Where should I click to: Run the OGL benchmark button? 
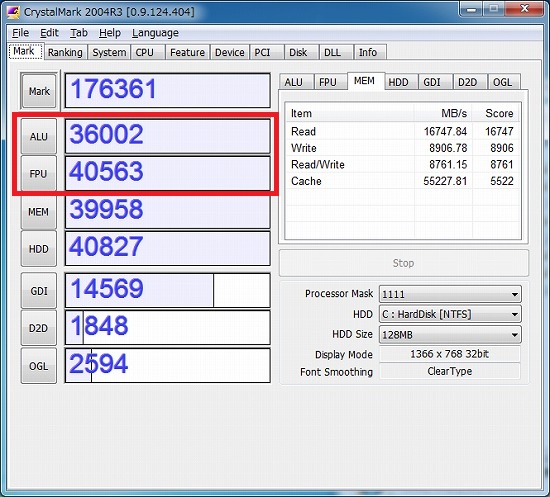39,366
